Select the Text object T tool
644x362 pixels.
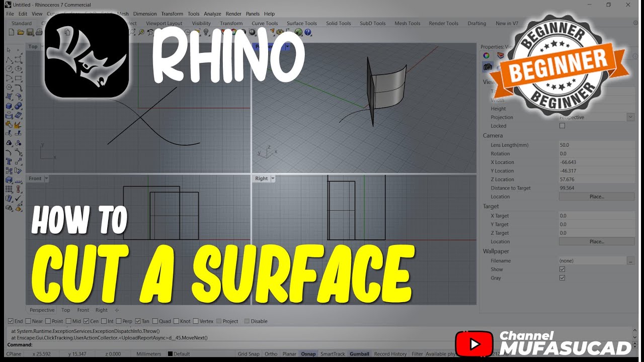click(x=9, y=160)
